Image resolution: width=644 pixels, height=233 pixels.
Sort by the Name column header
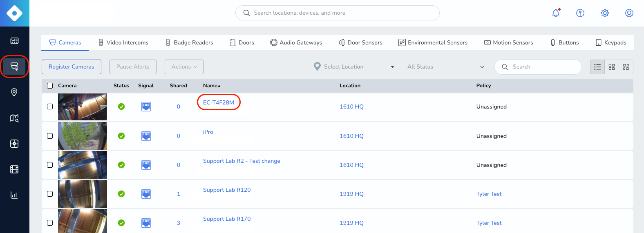[211, 86]
